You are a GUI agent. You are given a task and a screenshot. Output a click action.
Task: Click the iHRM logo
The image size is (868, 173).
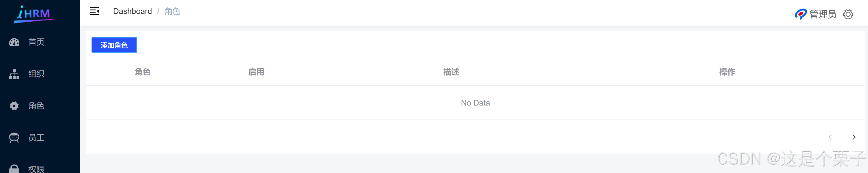point(35,14)
